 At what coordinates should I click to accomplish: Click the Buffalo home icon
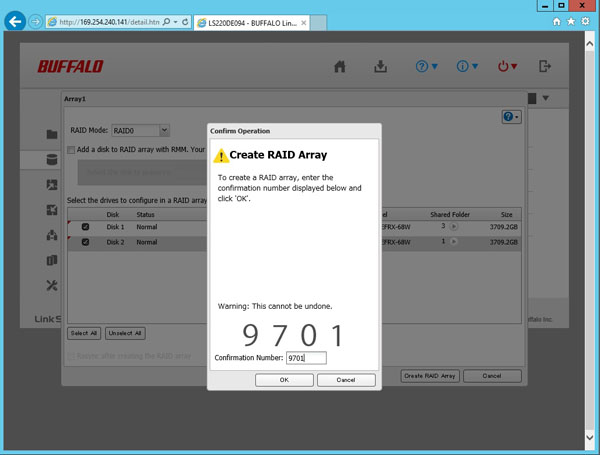point(340,67)
